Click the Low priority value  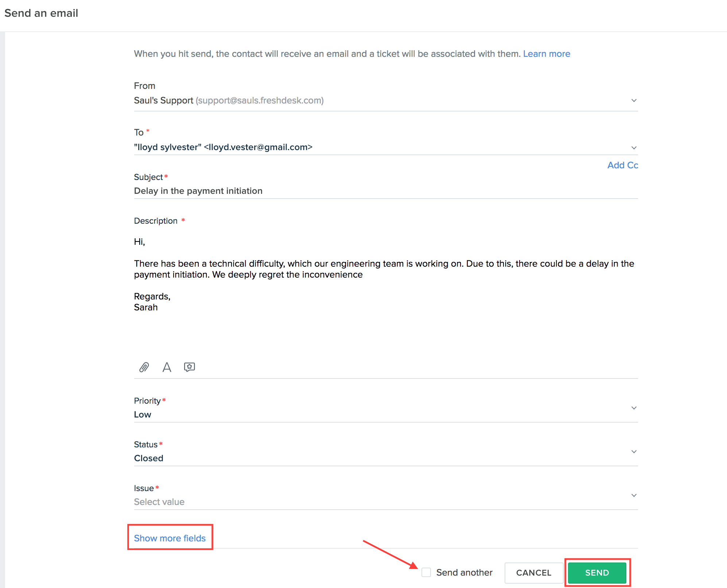click(143, 415)
